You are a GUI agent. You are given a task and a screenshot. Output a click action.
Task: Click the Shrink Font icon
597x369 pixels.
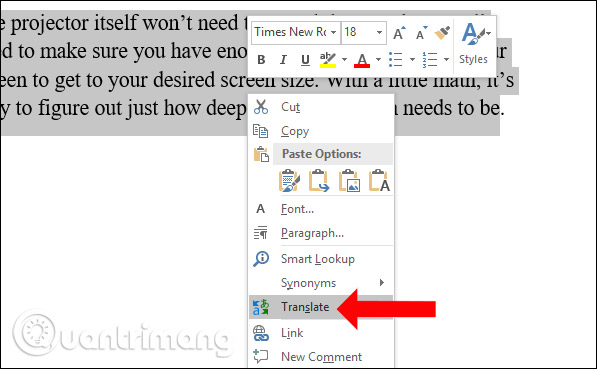pyautogui.click(x=421, y=34)
